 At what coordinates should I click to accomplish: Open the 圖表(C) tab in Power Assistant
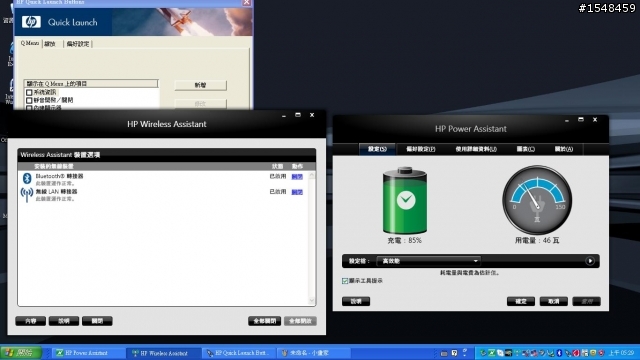pos(526,149)
